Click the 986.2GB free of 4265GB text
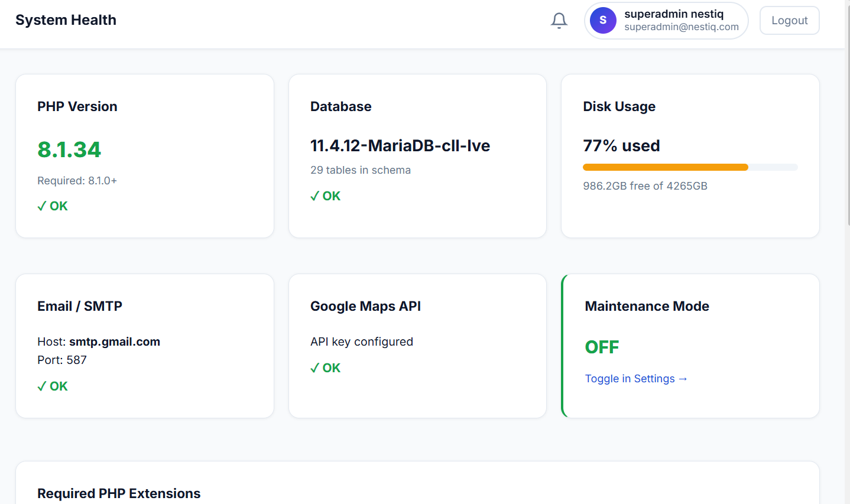This screenshot has height=504, width=850. 645,186
